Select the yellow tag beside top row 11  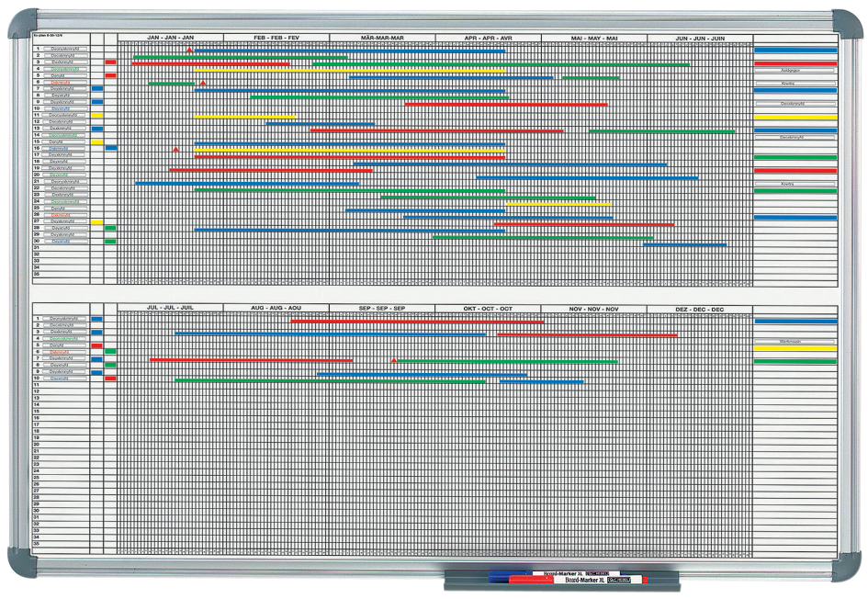click(97, 116)
